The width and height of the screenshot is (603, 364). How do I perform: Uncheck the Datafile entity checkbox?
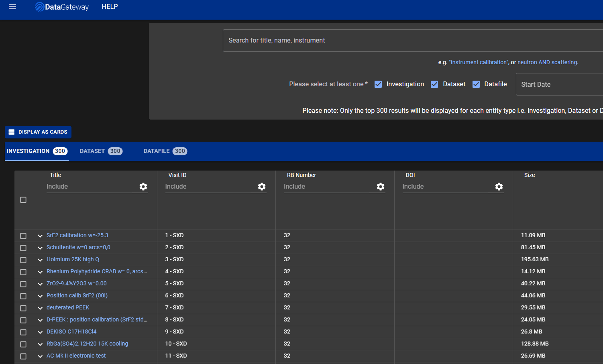click(476, 84)
